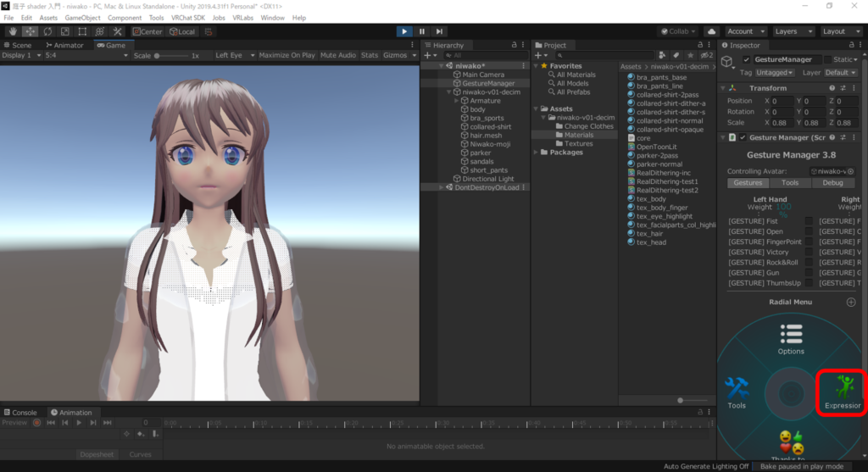This screenshot has height=472, width=868.
Task: Open Tools in the radial menu
Action: 737,392
